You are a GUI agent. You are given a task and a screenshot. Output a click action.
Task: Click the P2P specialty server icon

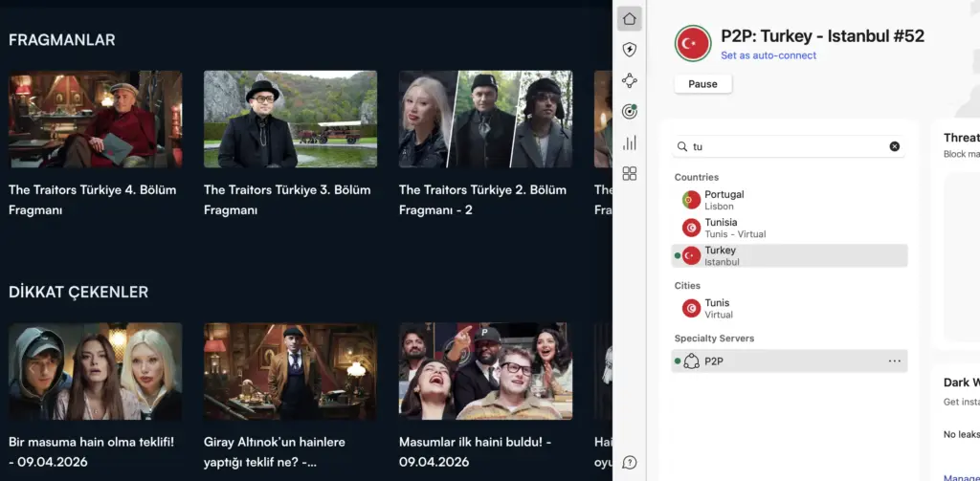(x=691, y=361)
